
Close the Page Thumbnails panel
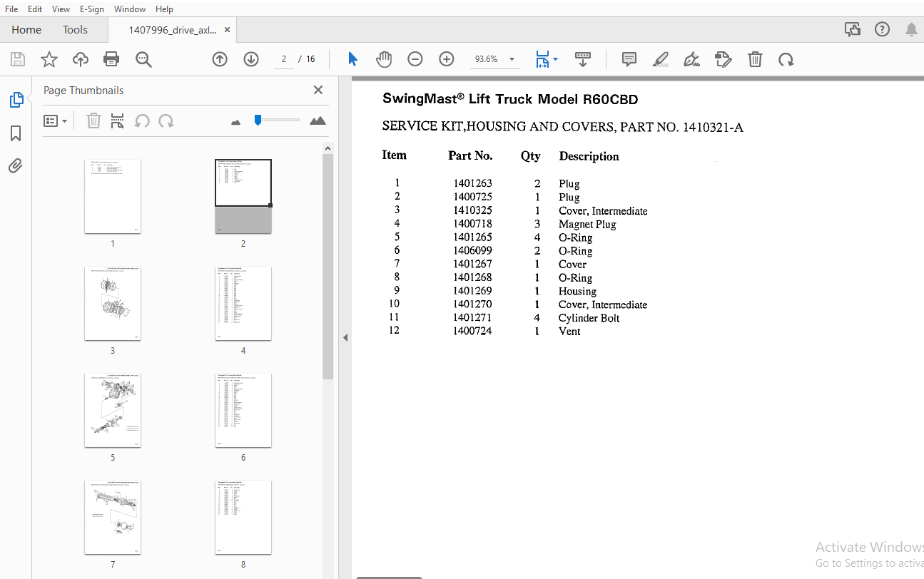click(x=318, y=90)
